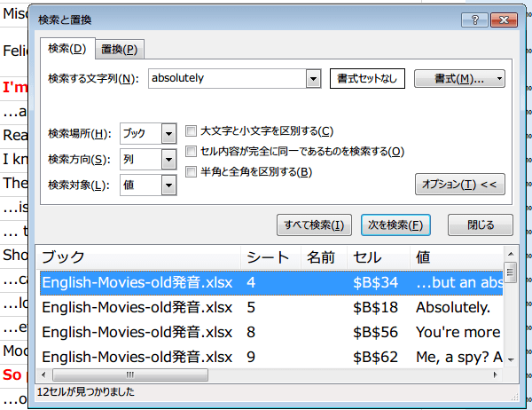532x410 pixels.
Task: Open the 検索方向 dropdown showing 列
Action: point(148,160)
